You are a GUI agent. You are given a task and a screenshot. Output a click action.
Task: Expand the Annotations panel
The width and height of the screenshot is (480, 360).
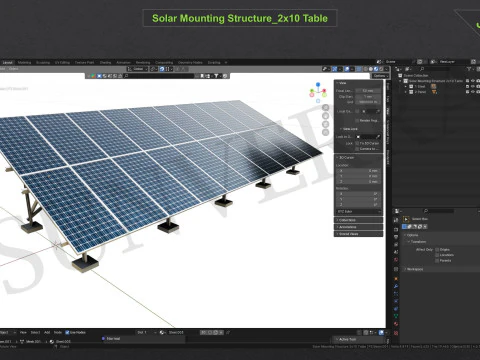point(358,227)
